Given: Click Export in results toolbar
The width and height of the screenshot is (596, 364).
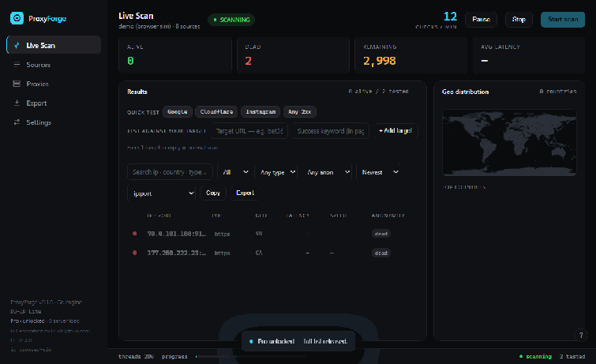Looking at the screenshot, I should pyautogui.click(x=245, y=193).
